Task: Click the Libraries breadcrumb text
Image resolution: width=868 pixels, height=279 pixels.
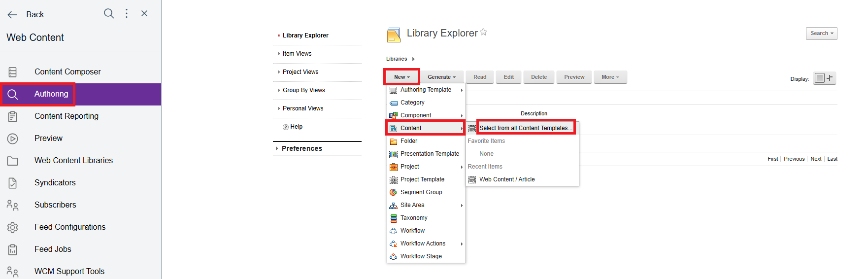Action: [x=397, y=59]
